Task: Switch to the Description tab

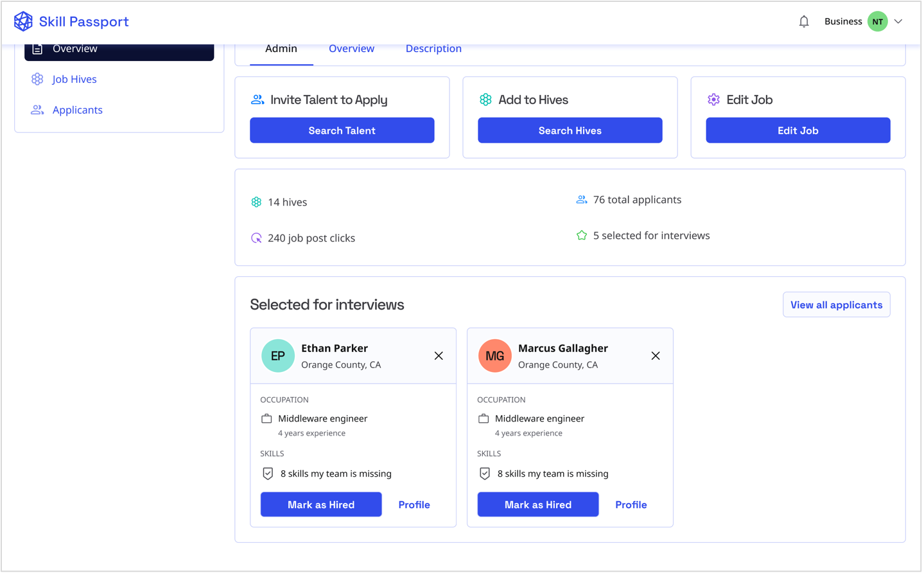Action: point(433,49)
